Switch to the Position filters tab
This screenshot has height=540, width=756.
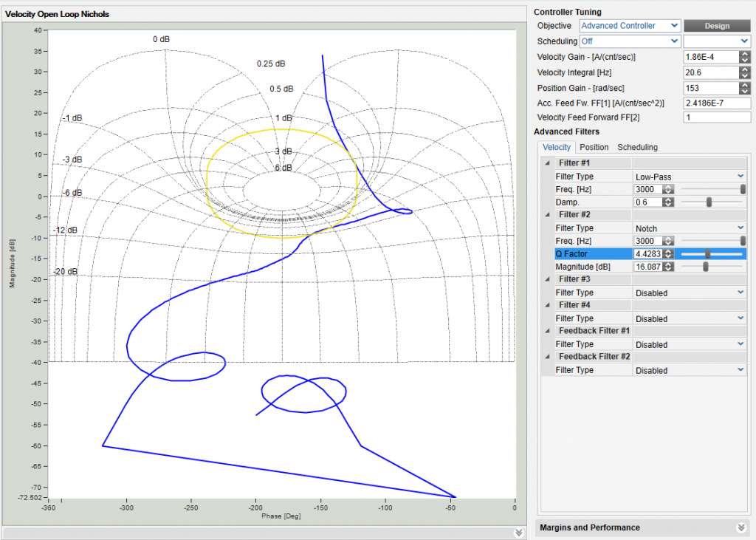coord(594,147)
